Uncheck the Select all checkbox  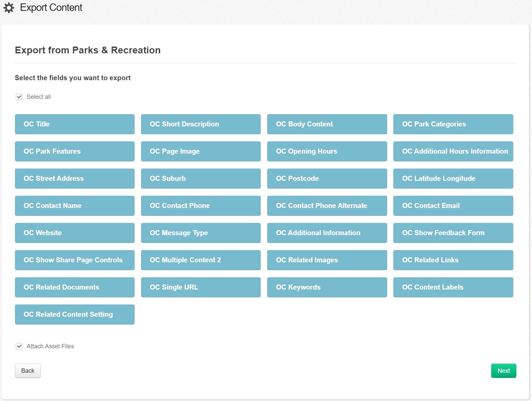pos(19,97)
